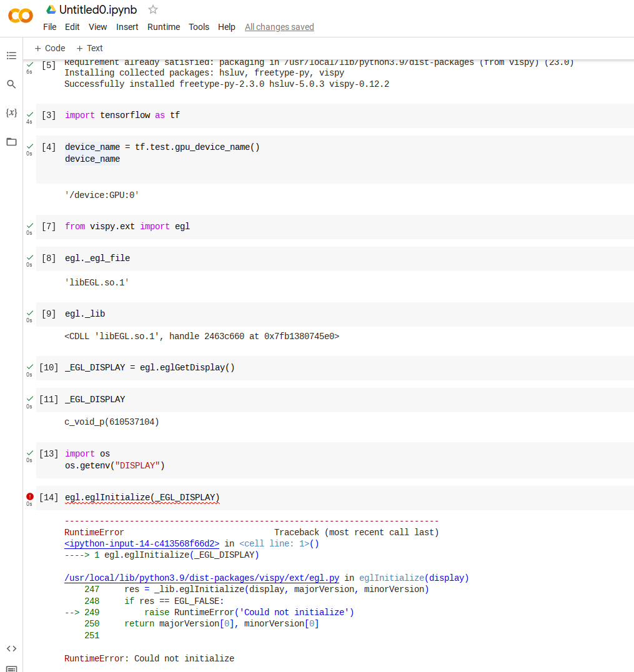Click the 'libEGL.so.1' output text
Image resolution: width=634 pixels, height=672 pixels.
click(97, 282)
